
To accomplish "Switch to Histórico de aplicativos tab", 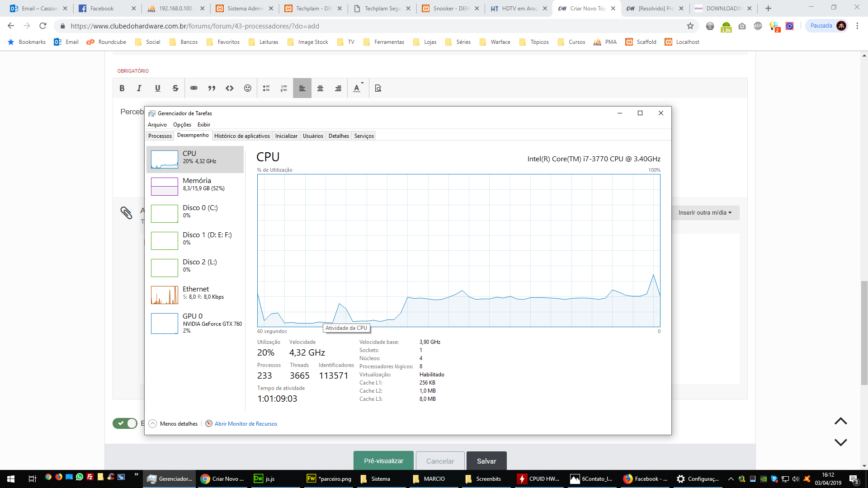I will point(242,136).
